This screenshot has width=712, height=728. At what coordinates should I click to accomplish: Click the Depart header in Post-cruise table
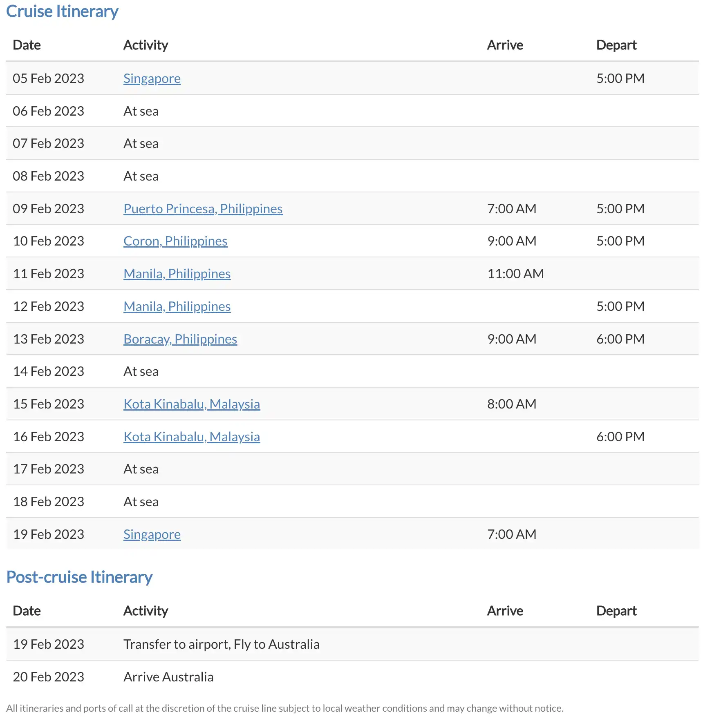tap(616, 611)
